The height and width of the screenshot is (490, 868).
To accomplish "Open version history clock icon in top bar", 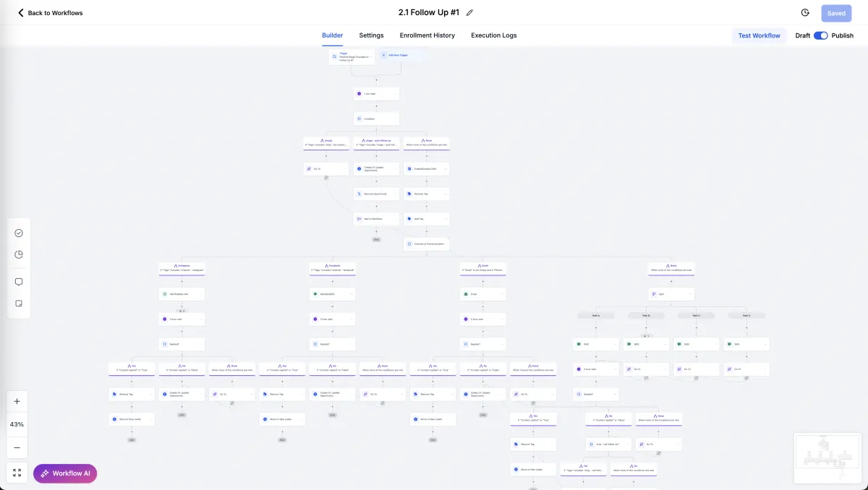I will pyautogui.click(x=805, y=12).
